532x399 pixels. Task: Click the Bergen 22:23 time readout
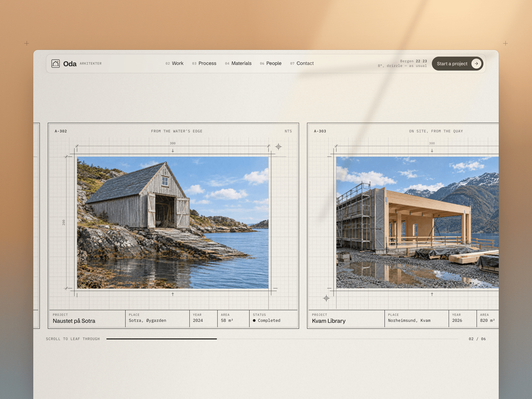[x=413, y=61]
